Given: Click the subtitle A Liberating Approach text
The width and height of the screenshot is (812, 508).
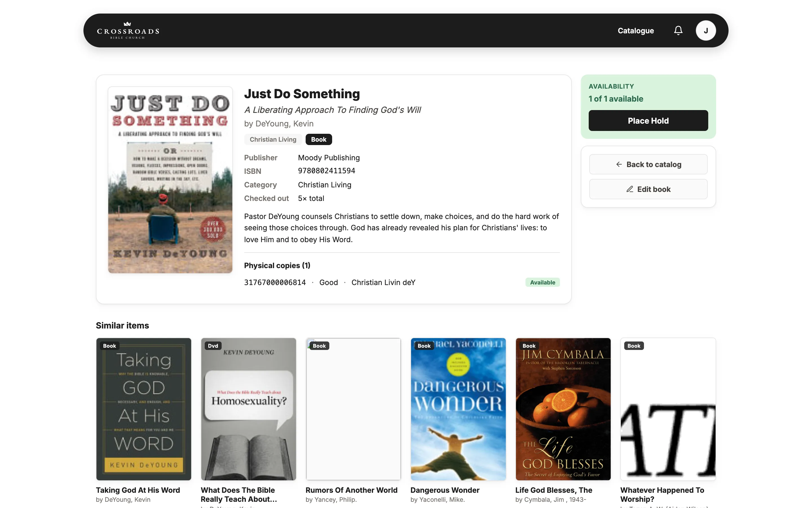Looking at the screenshot, I should pyautogui.click(x=332, y=110).
